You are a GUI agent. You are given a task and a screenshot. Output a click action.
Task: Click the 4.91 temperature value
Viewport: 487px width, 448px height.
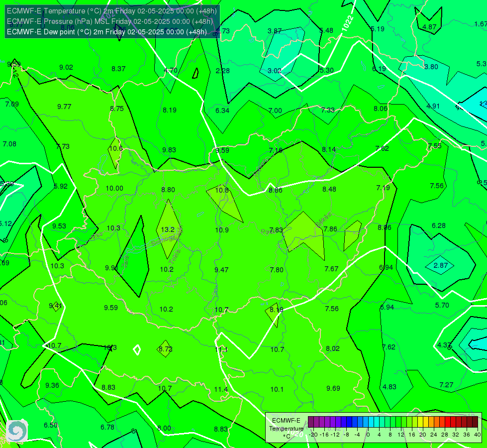433,106
